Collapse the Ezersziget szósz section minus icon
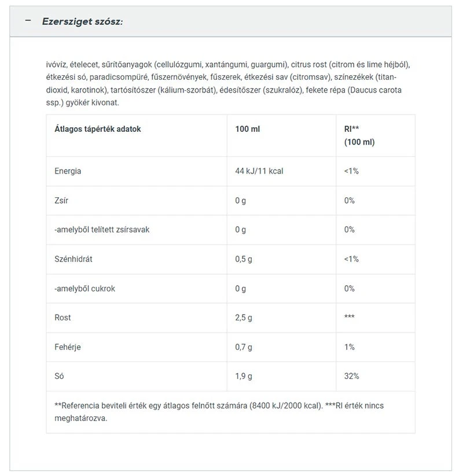The height and width of the screenshot is (476, 463). point(27,21)
